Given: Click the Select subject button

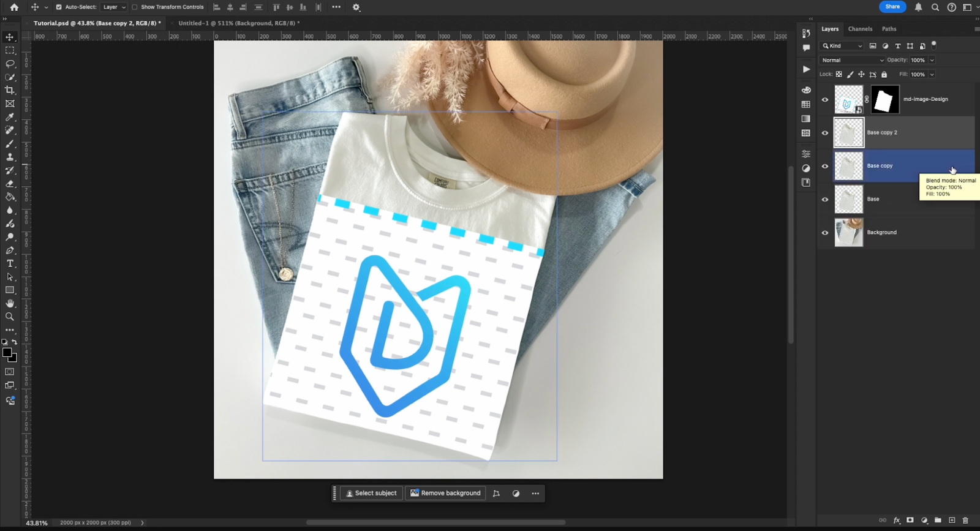Looking at the screenshot, I should pyautogui.click(x=371, y=493).
